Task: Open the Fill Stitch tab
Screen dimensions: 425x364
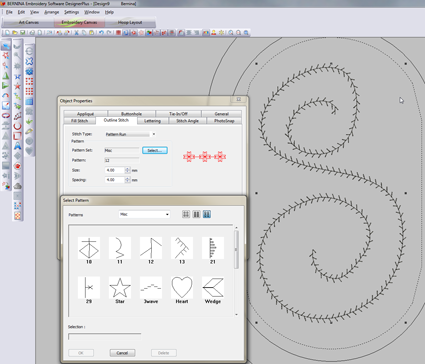Action: coord(79,121)
